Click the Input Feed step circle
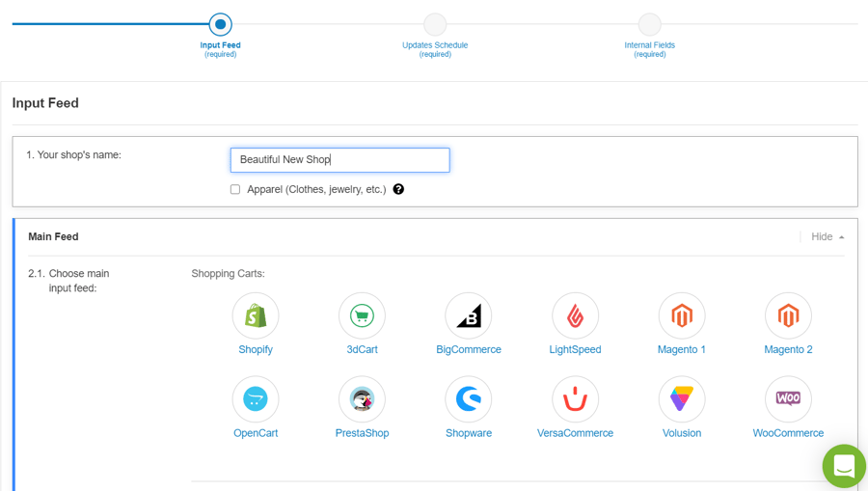This screenshot has height=491, width=868. [x=220, y=24]
